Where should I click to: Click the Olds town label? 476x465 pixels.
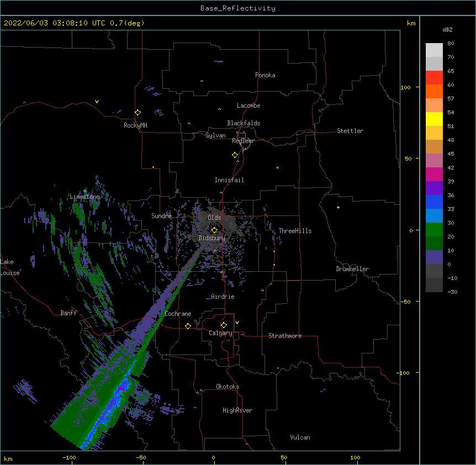coord(214,218)
